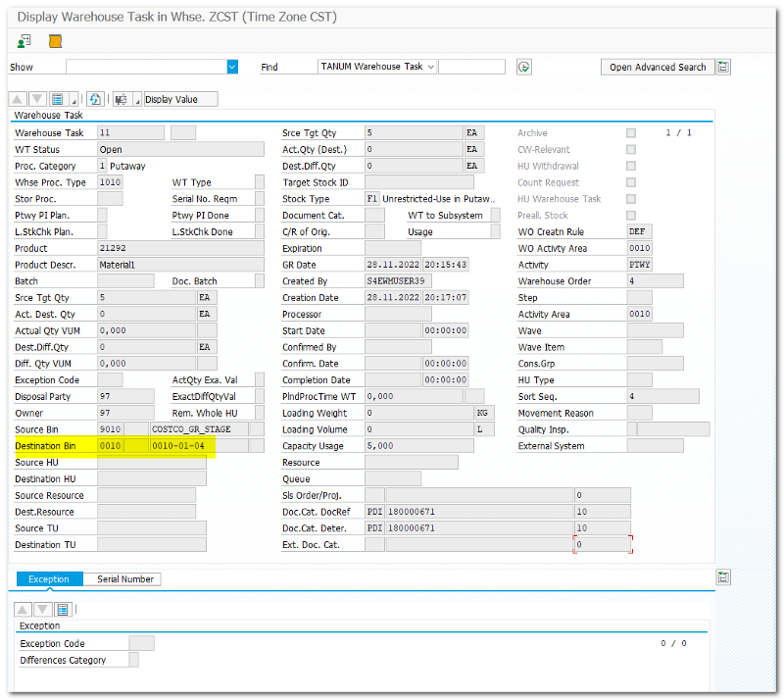The image size is (784, 700).
Task: Click the execute search clock icon
Action: click(524, 67)
